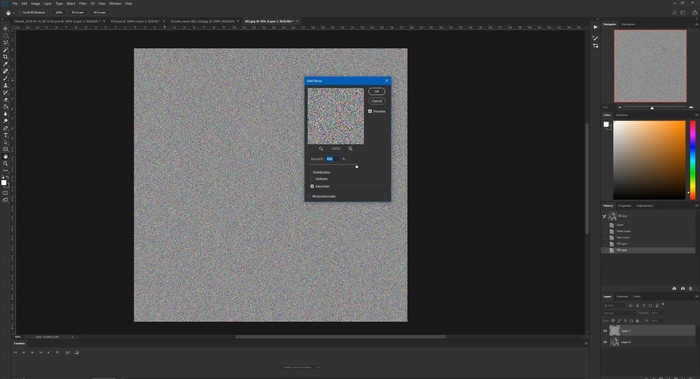Zoom in the Add Noise preview

pyautogui.click(x=350, y=149)
